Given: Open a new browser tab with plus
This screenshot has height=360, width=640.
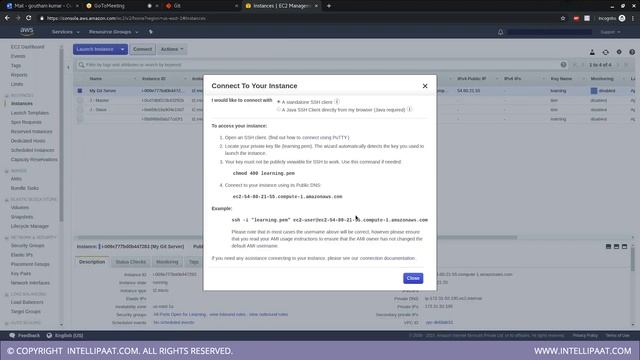Looking at the screenshot, I should click(x=329, y=6).
